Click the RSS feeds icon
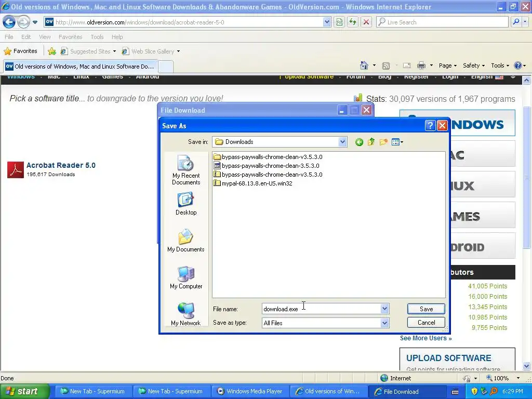This screenshot has width=532, height=399. pos(386,65)
